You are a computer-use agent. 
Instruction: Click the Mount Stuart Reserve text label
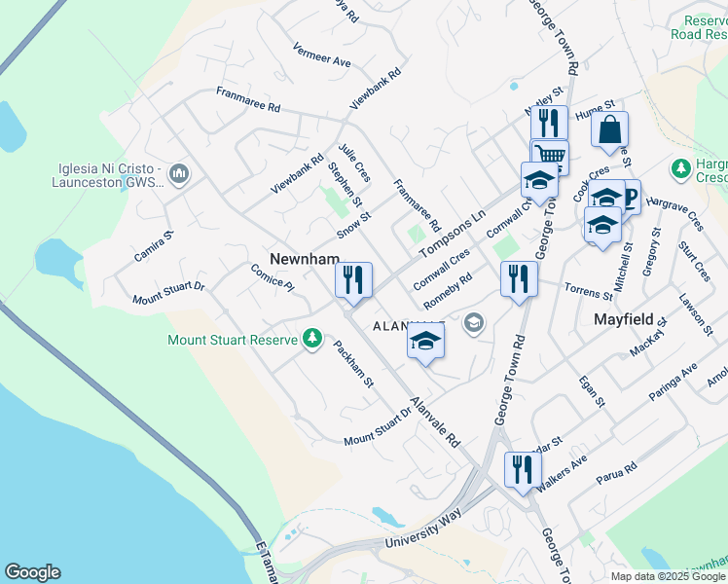233,340
